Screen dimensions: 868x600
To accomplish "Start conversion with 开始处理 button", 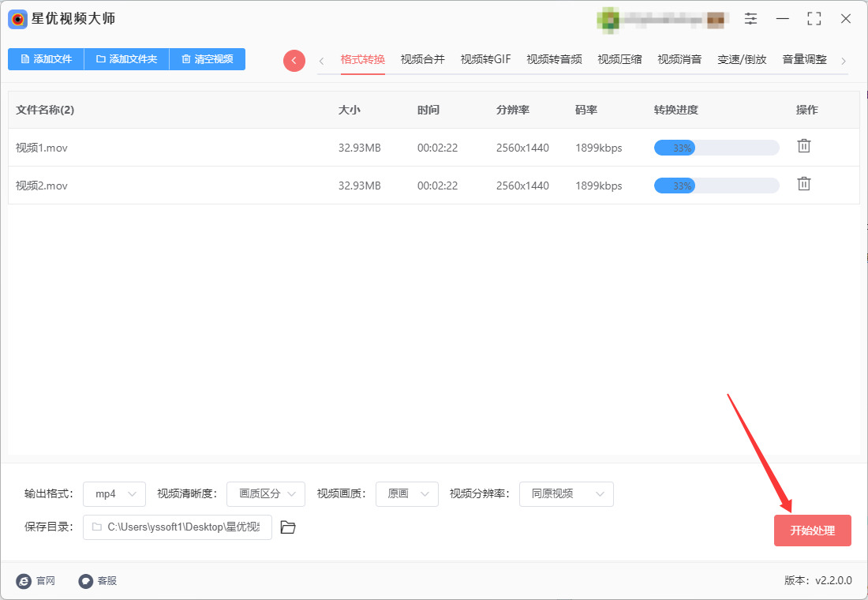I will click(x=813, y=531).
